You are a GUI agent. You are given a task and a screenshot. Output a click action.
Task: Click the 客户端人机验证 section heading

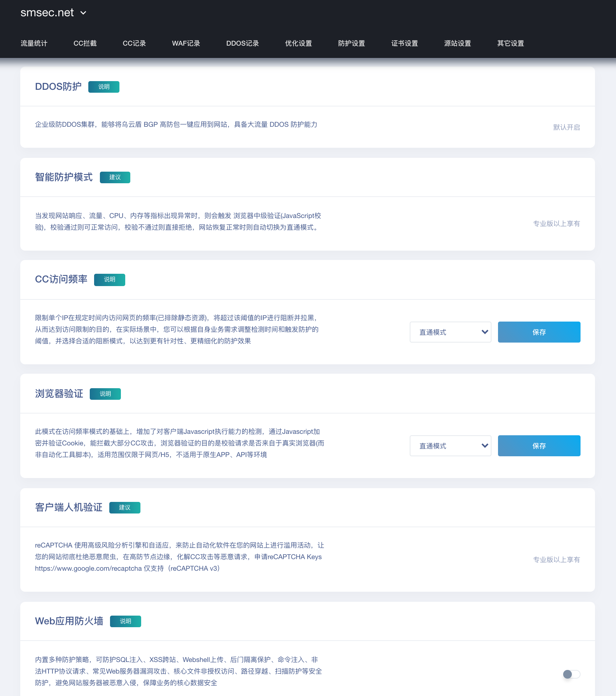[x=69, y=508]
